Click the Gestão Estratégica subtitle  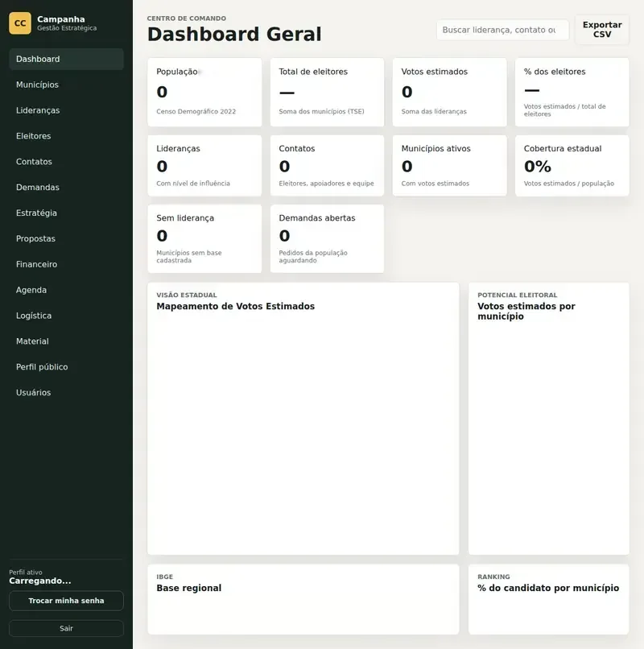[67, 28]
